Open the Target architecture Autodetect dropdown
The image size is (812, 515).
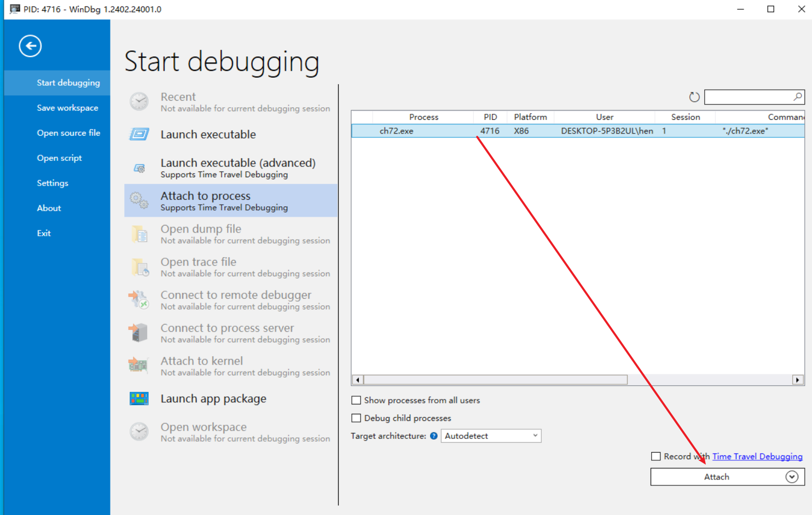pos(491,436)
